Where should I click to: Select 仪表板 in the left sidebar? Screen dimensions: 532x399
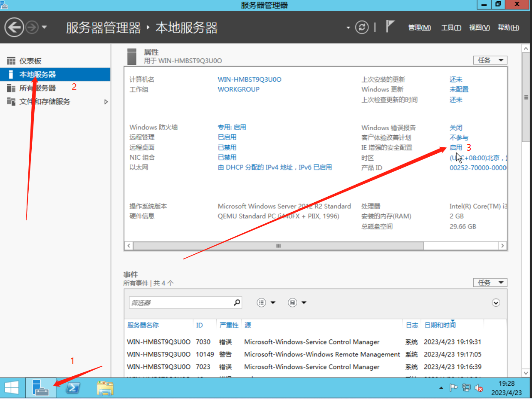click(30, 61)
